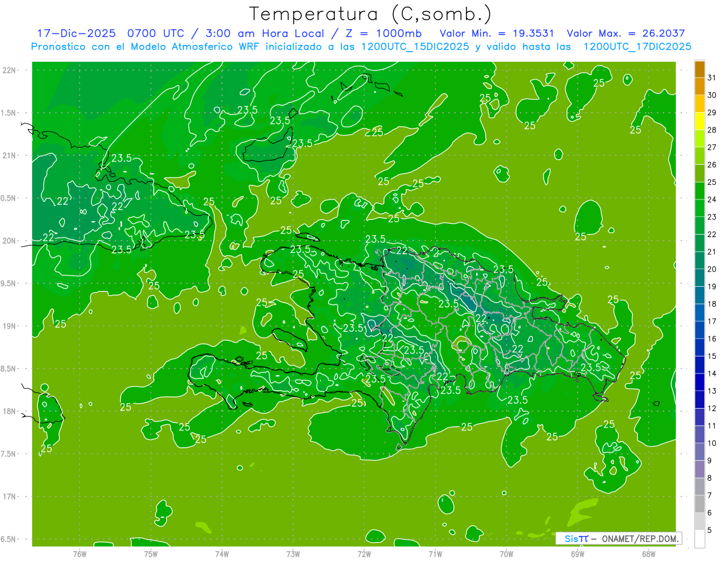
Task: Click the '7' label on the color scale
Action: [710, 496]
